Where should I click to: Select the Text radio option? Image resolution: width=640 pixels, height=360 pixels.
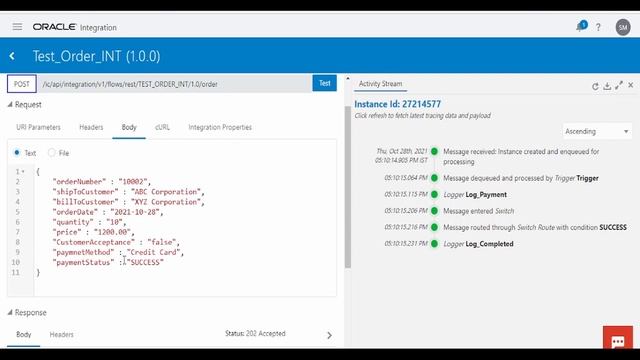tap(17, 153)
